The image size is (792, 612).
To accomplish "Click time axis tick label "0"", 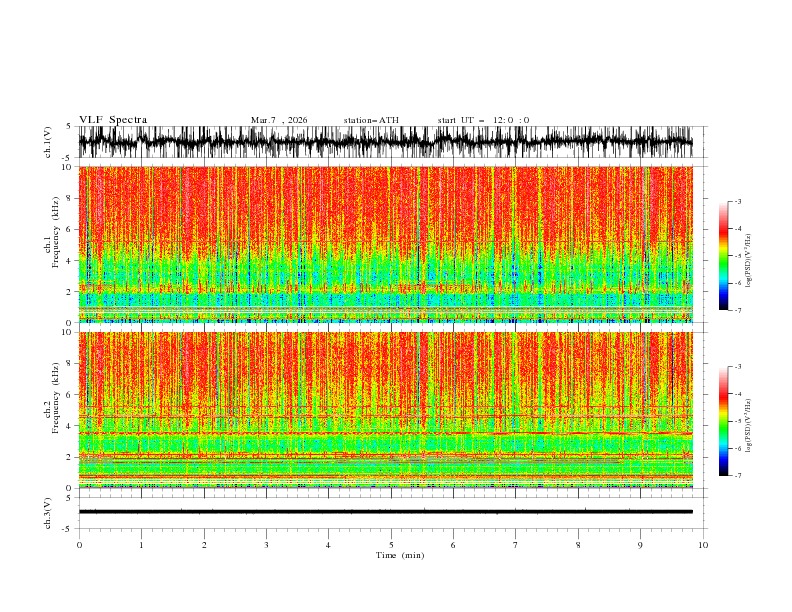I will click(79, 545).
